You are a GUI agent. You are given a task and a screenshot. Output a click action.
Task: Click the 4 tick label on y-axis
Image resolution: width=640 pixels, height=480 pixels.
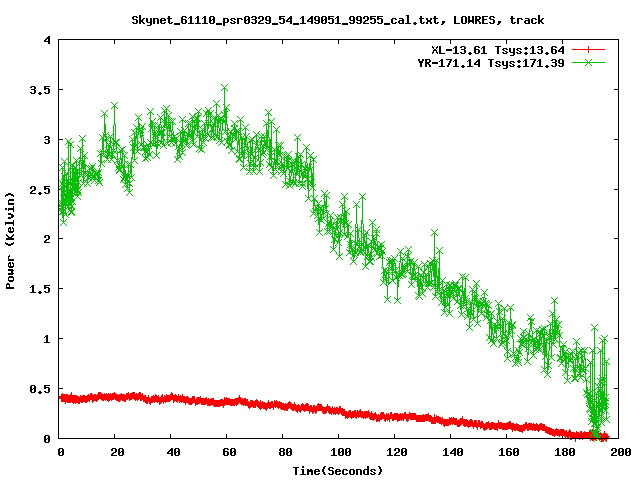tap(48, 40)
